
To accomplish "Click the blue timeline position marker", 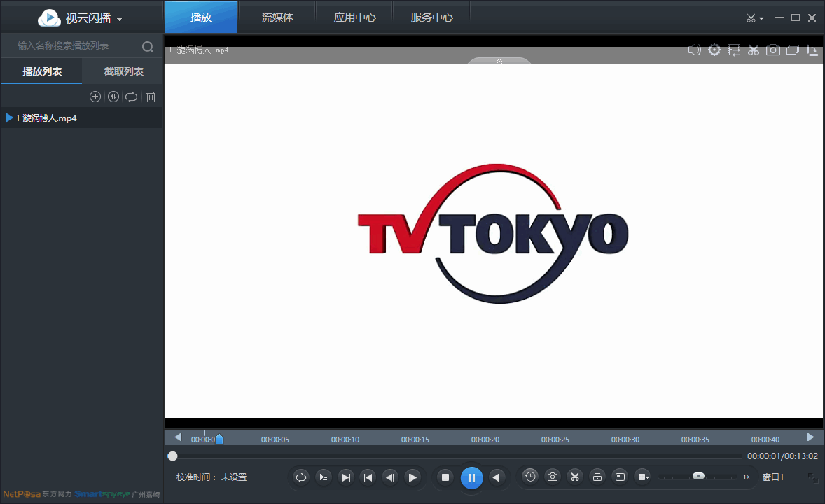I will [219, 439].
